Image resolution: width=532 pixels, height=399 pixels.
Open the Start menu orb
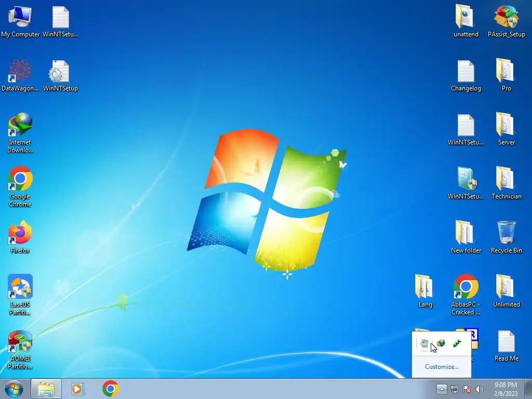point(14,389)
